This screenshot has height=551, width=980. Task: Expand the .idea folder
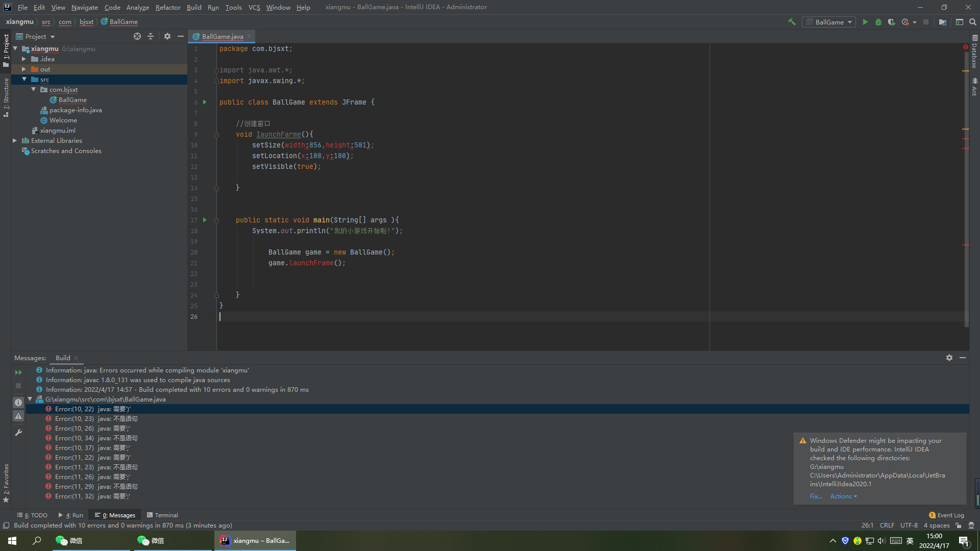(23, 59)
